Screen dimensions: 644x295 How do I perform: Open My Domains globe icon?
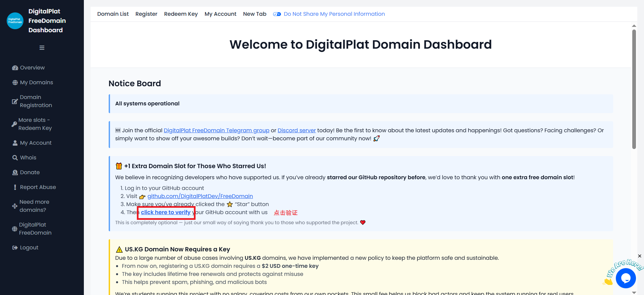pos(15,83)
